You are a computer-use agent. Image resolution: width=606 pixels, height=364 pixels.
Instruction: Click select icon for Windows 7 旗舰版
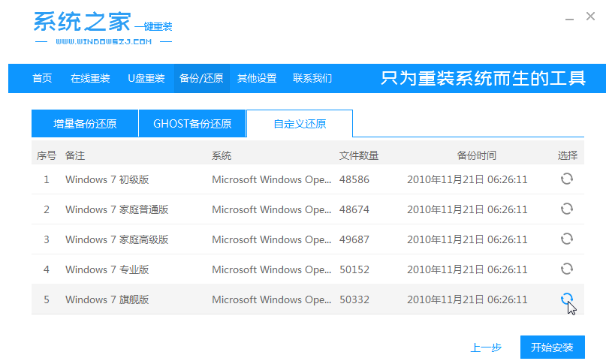[x=567, y=299]
